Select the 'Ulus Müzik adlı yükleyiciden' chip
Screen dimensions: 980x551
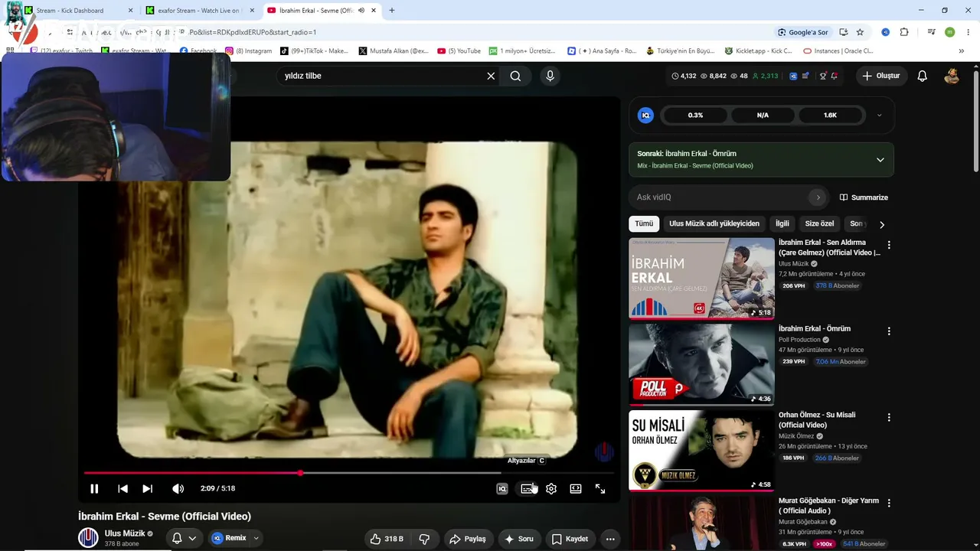point(714,223)
